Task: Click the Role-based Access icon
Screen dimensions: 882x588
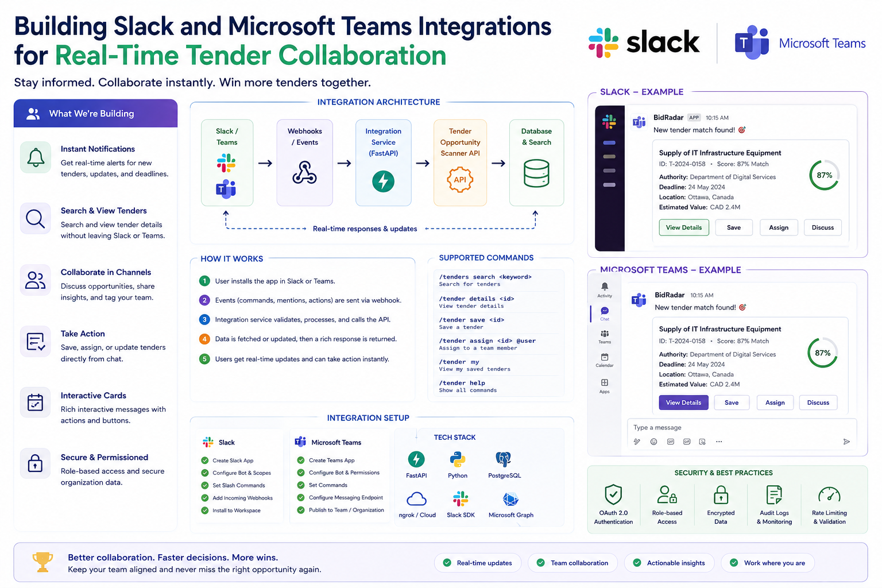Action: (667, 494)
